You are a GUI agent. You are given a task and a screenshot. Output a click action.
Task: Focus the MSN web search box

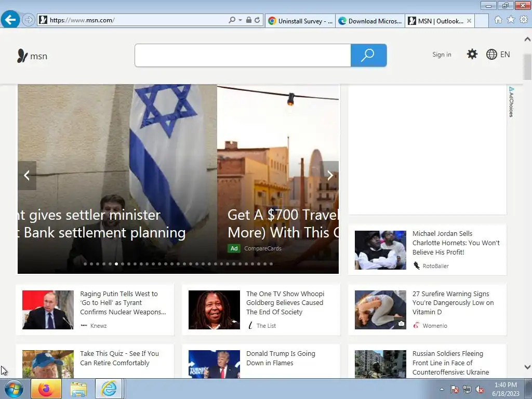tap(243, 55)
